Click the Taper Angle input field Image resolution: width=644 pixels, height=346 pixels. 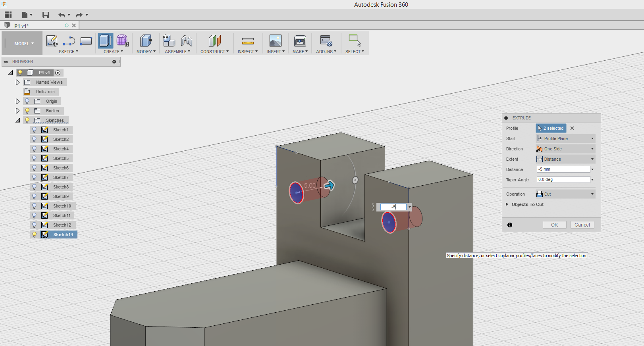(563, 180)
